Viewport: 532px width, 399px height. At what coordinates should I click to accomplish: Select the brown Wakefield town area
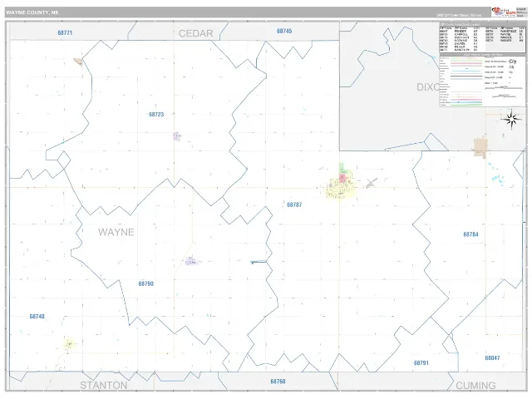(480, 147)
